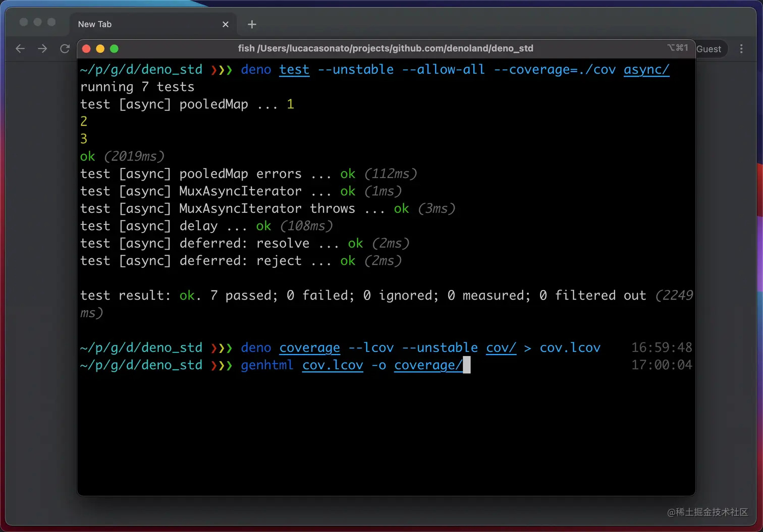The image size is (763, 532).
Task: Click the browser back arrow
Action: pyautogui.click(x=20, y=48)
